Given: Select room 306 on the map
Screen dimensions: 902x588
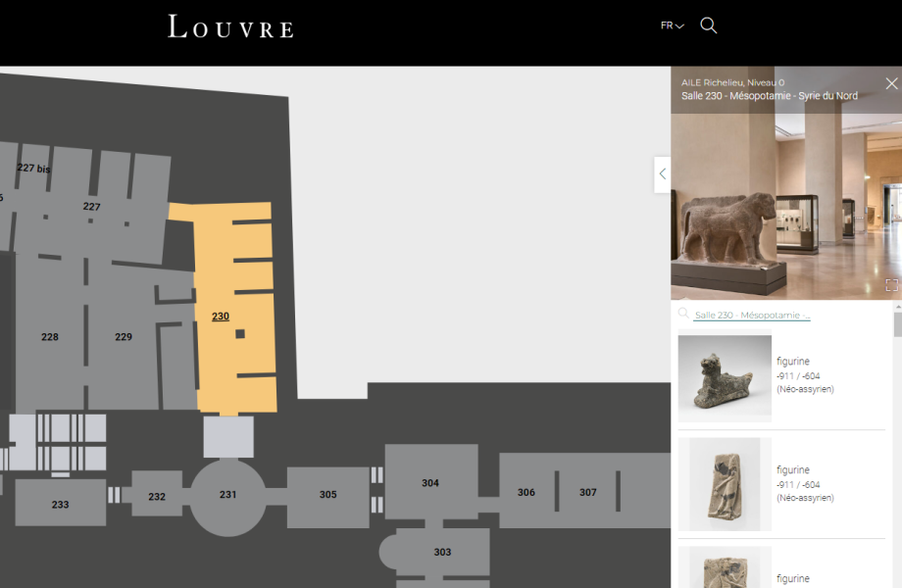Looking at the screenshot, I should click(x=526, y=492).
